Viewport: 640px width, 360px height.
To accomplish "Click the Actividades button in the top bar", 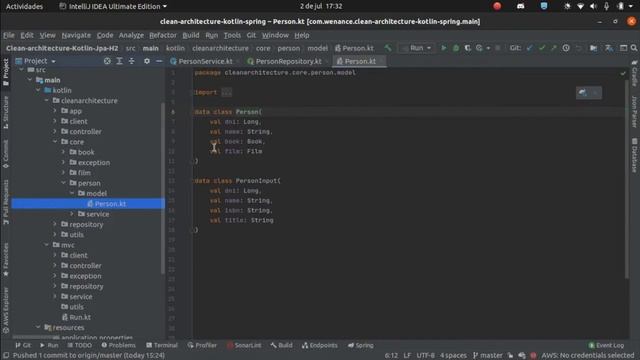I will tap(24, 7).
